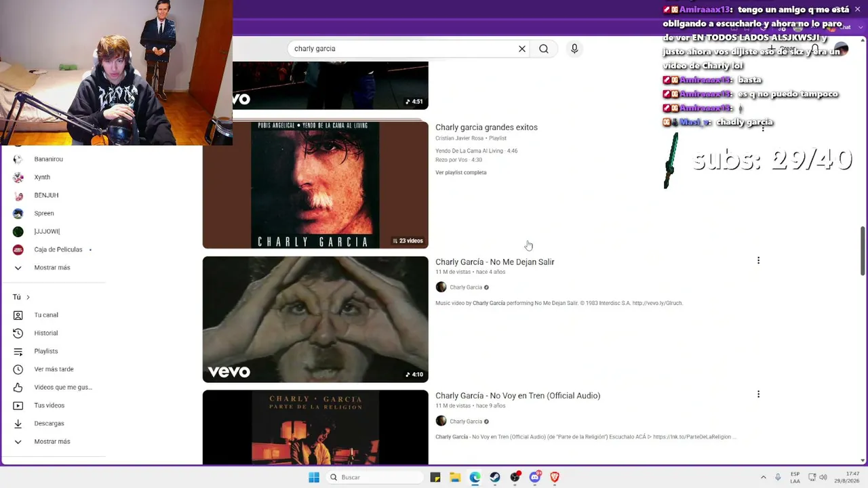Open Brave browser from the taskbar
This screenshot has width=868, height=488.
(555, 477)
